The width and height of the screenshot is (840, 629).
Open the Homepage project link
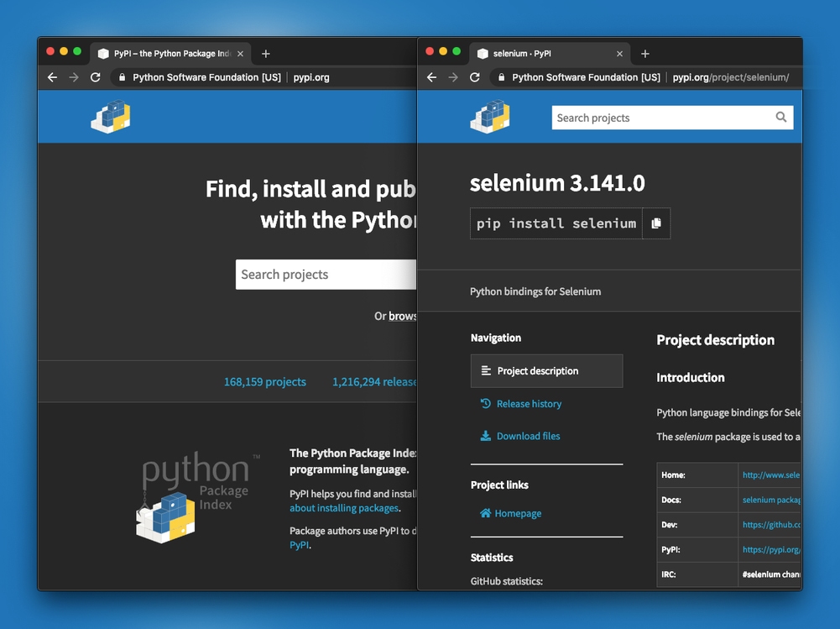tap(518, 514)
